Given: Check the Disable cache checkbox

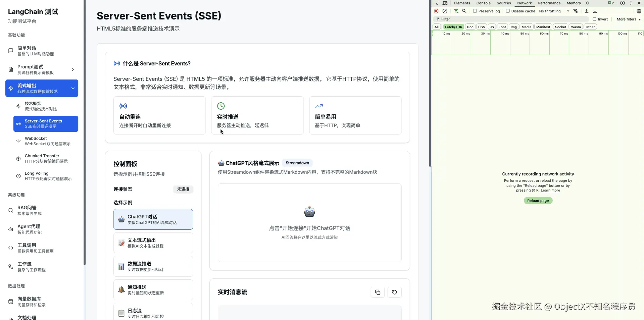Looking at the screenshot, I should point(508,11).
